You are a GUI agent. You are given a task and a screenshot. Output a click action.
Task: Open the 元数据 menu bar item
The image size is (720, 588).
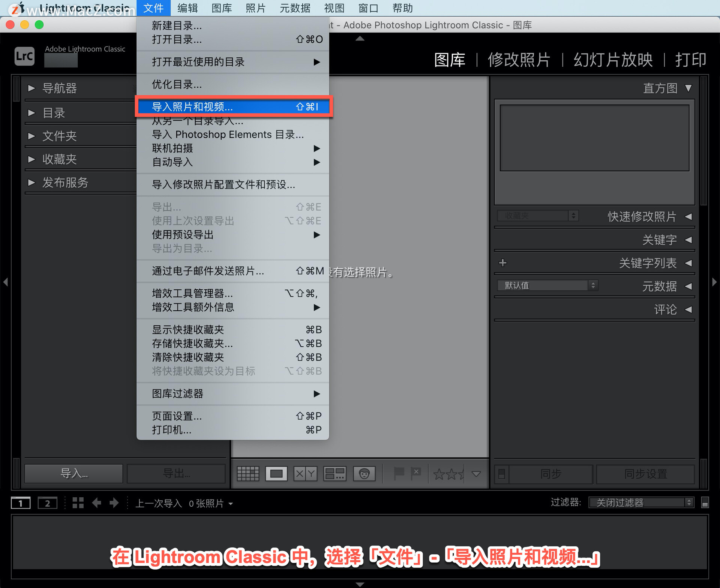pos(295,8)
